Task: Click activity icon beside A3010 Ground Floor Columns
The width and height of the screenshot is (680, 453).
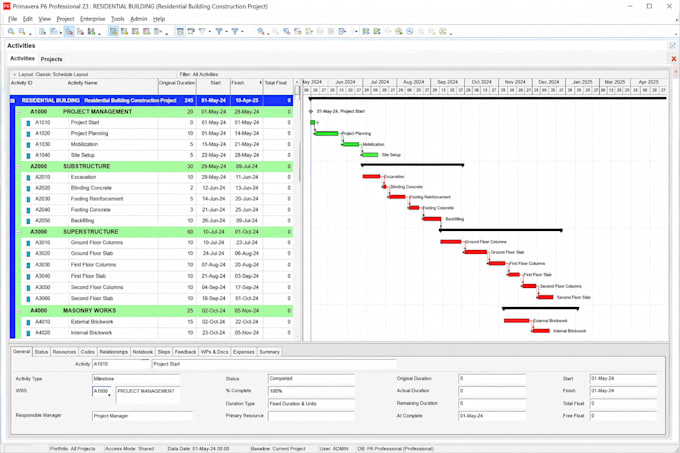Action: tap(28, 243)
